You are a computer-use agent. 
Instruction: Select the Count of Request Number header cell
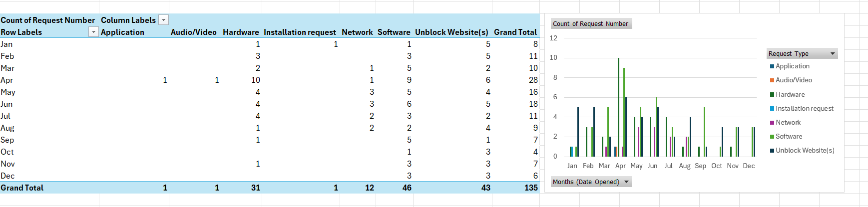tap(49, 20)
